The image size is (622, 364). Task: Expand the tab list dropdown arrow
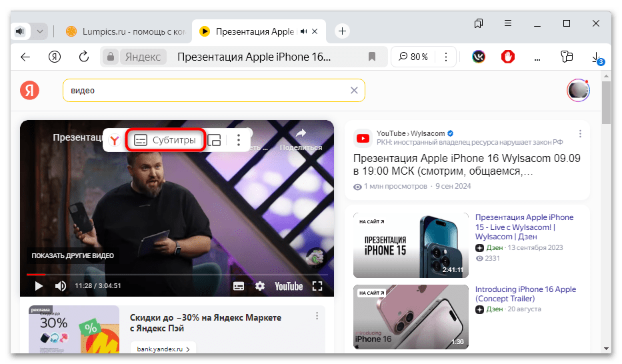[40, 31]
